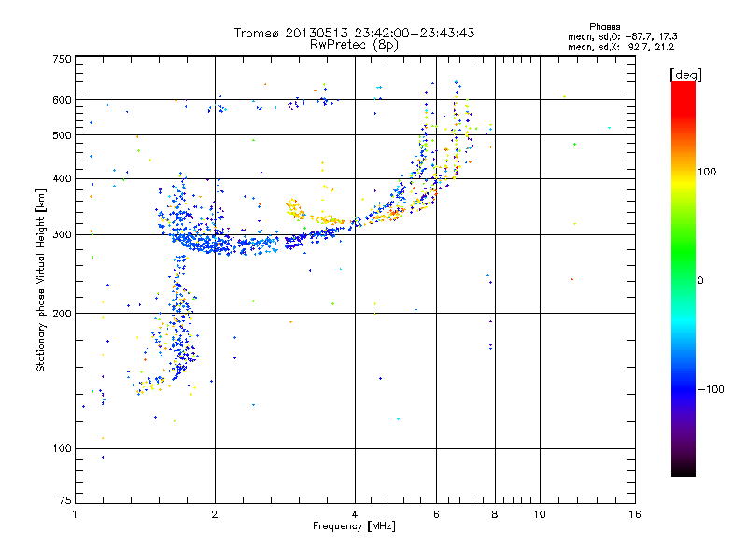Click the mean, sd,O: -87.7, 17.3 line
The image size is (747, 560).
[622, 36]
